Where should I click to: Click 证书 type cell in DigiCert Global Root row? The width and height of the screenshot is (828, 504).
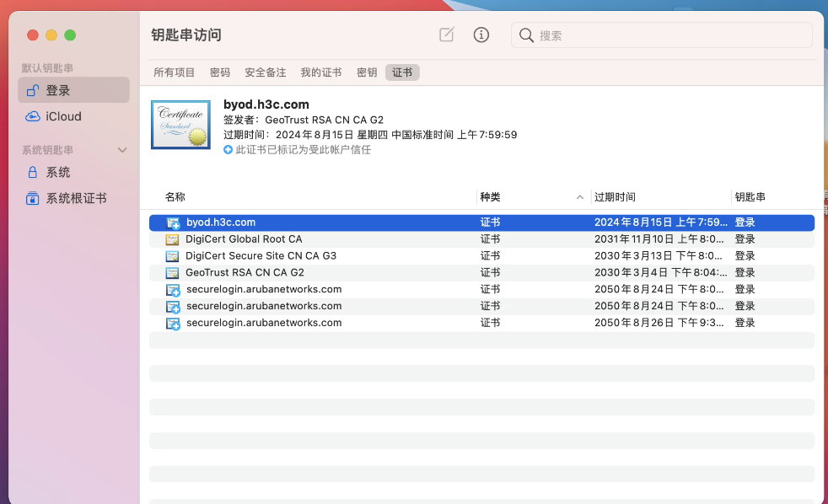click(x=490, y=239)
